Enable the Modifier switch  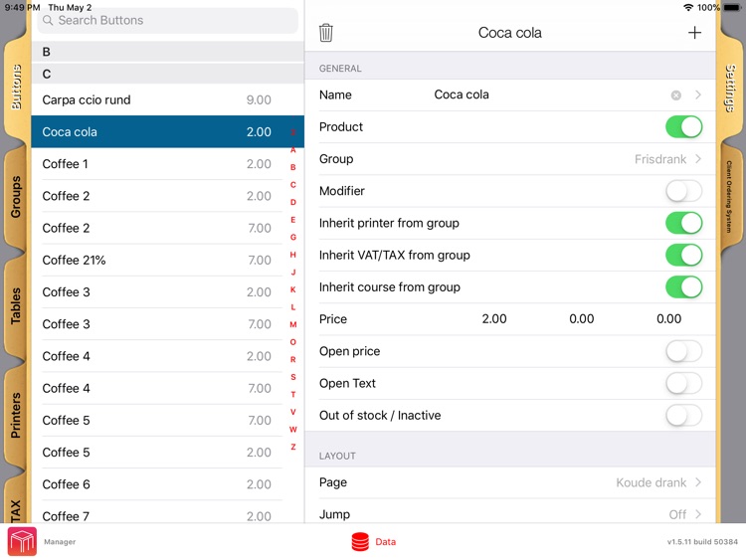click(683, 191)
